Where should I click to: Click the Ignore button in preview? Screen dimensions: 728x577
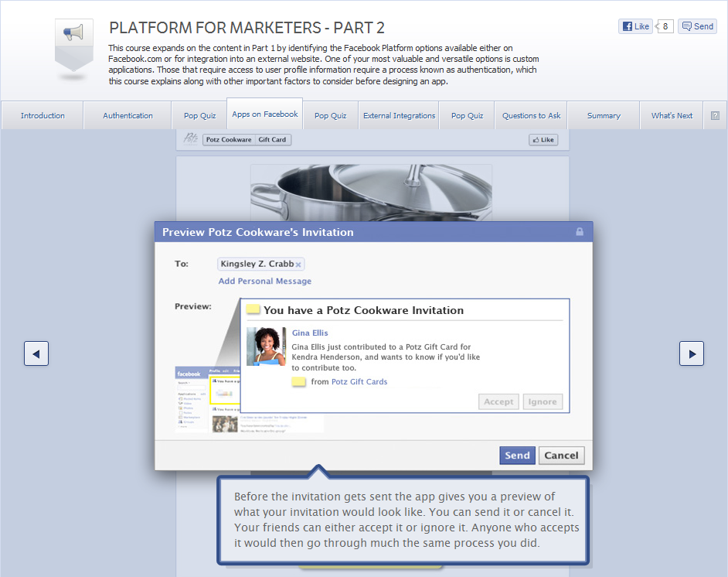(x=543, y=402)
